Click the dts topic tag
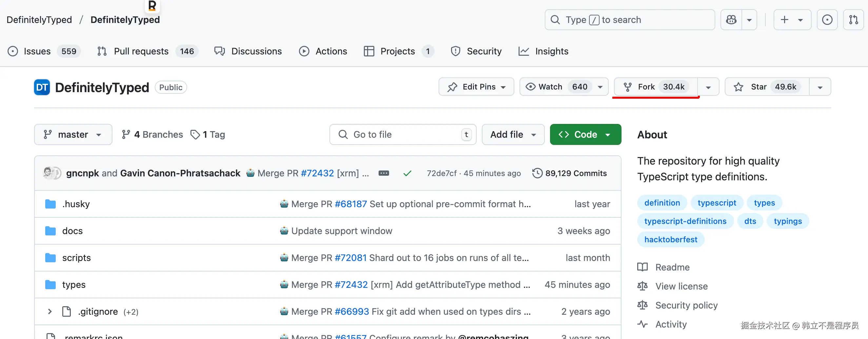 point(750,221)
